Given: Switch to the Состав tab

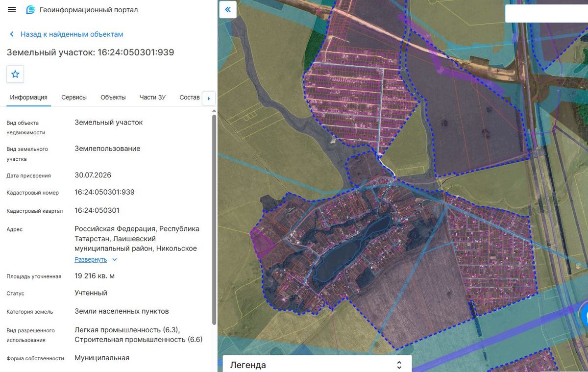Looking at the screenshot, I should [x=190, y=97].
